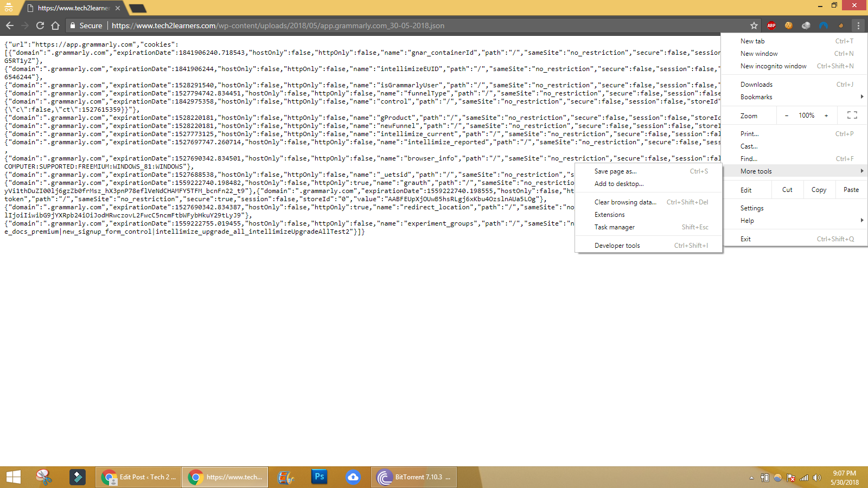
Task: Bookmark this page with the star
Action: [754, 25]
